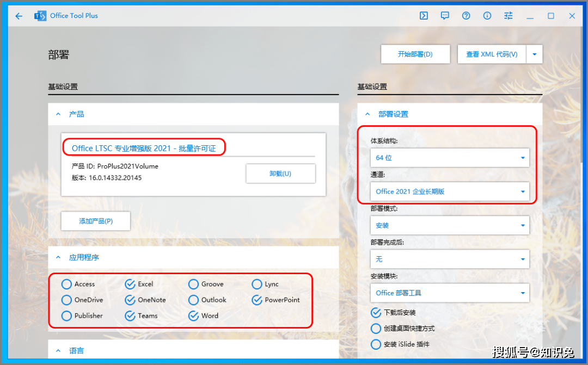Click the Office Tool Plus logo icon
The width and height of the screenshot is (588, 365).
[40, 16]
